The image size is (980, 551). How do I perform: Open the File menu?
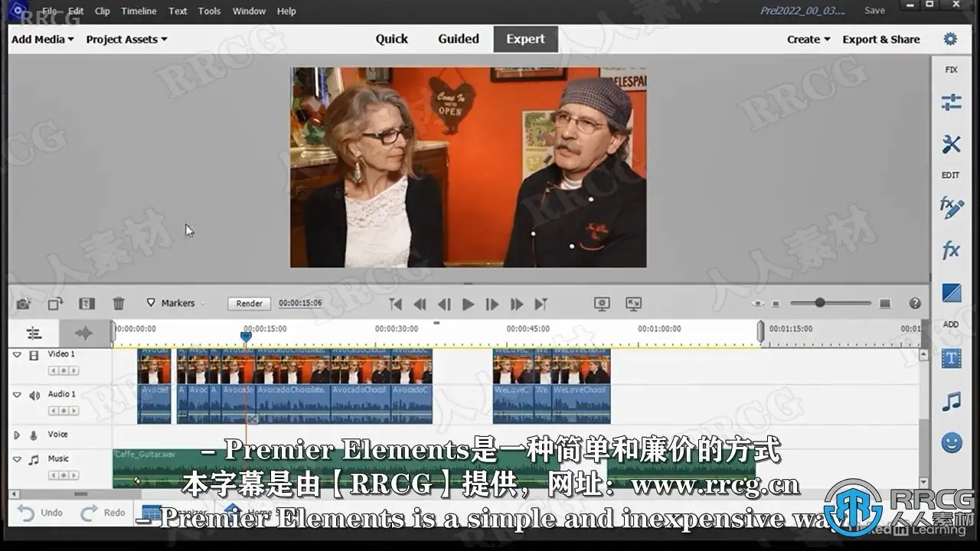click(x=49, y=11)
